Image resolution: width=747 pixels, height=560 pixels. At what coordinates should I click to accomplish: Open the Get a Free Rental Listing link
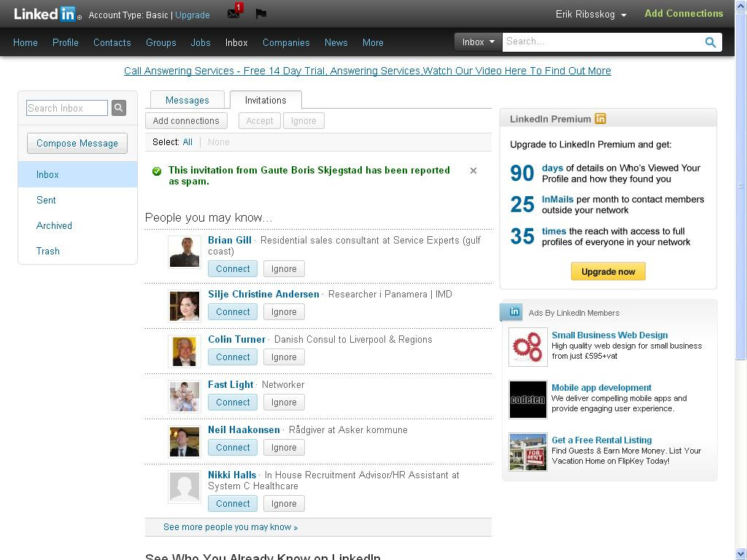[x=602, y=440]
